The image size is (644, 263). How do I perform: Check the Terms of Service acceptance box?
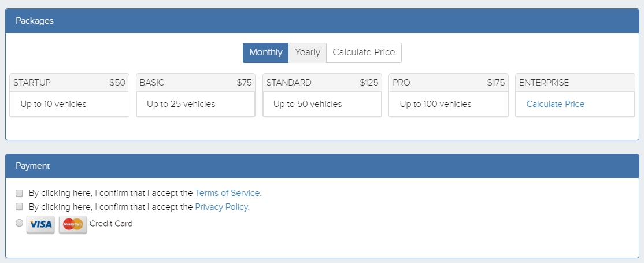[19, 193]
